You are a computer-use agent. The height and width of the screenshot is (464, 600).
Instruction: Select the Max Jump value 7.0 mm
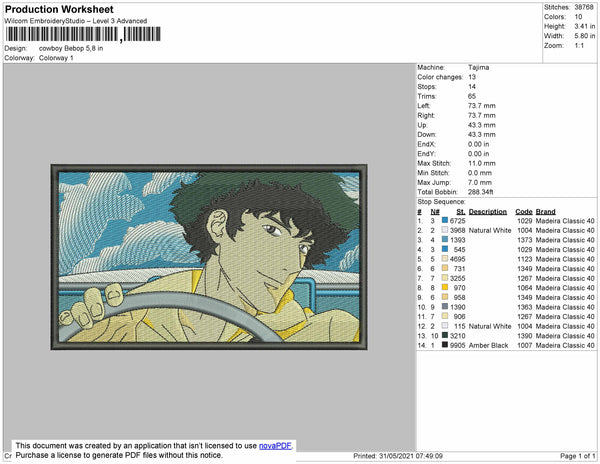point(480,182)
